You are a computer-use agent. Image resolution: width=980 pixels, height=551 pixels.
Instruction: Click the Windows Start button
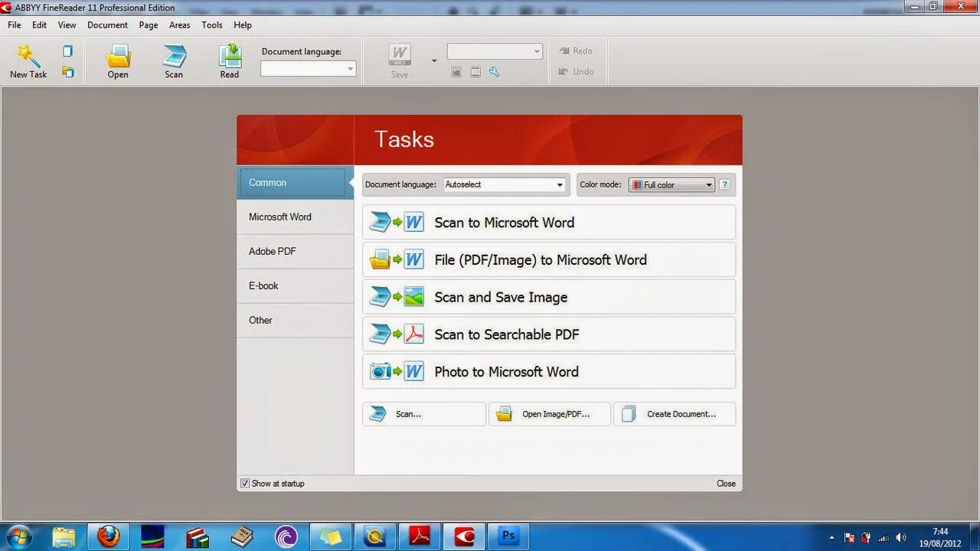click(19, 536)
